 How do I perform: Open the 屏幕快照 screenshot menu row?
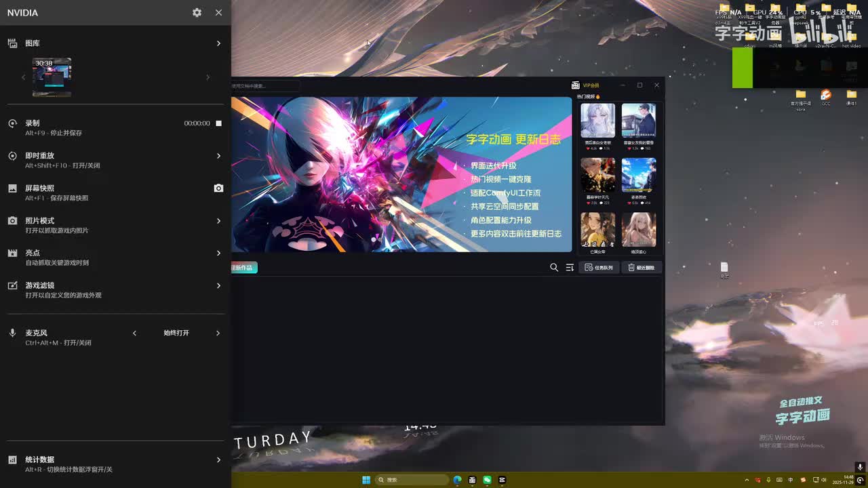(x=115, y=192)
